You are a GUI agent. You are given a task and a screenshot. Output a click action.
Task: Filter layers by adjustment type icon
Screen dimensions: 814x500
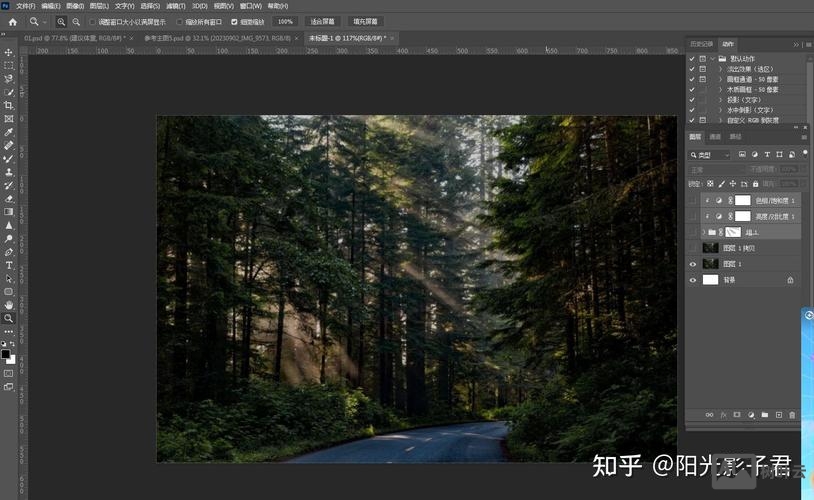[754, 155]
